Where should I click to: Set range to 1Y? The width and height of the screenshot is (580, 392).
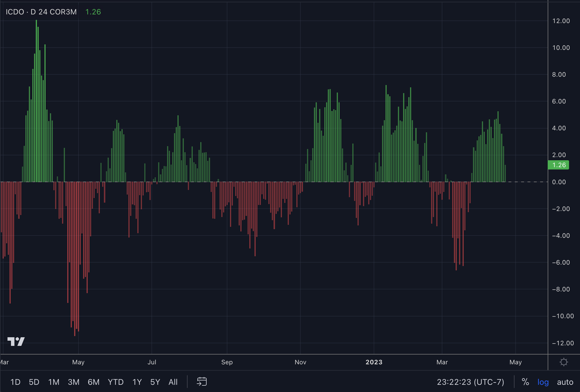(137, 382)
